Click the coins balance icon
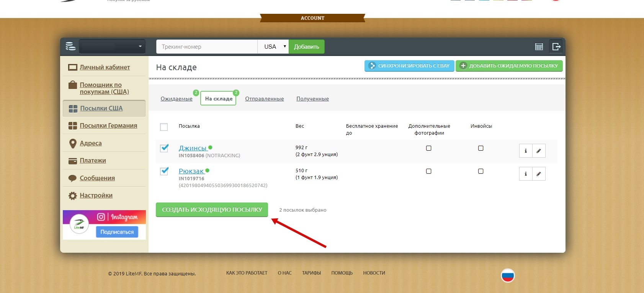The height and width of the screenshot is (293, 644). point(70,46)
